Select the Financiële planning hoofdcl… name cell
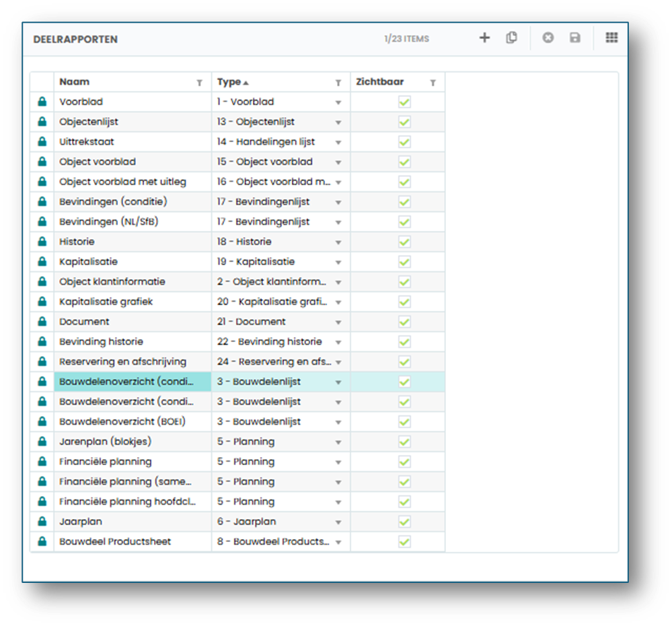The height and width of the screenshot is (626, 672). tap(133, 501)
